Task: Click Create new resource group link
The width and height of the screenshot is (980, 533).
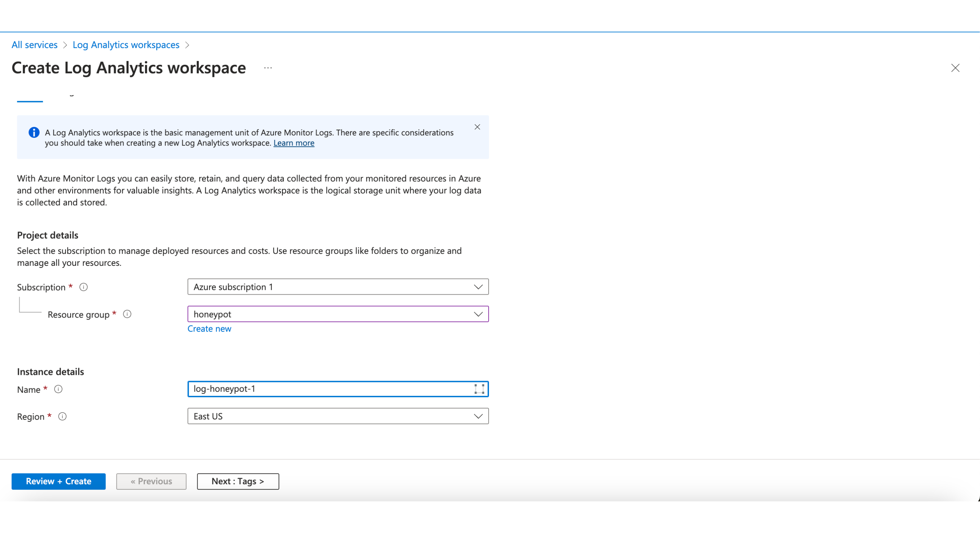Action: coord(209,329)
